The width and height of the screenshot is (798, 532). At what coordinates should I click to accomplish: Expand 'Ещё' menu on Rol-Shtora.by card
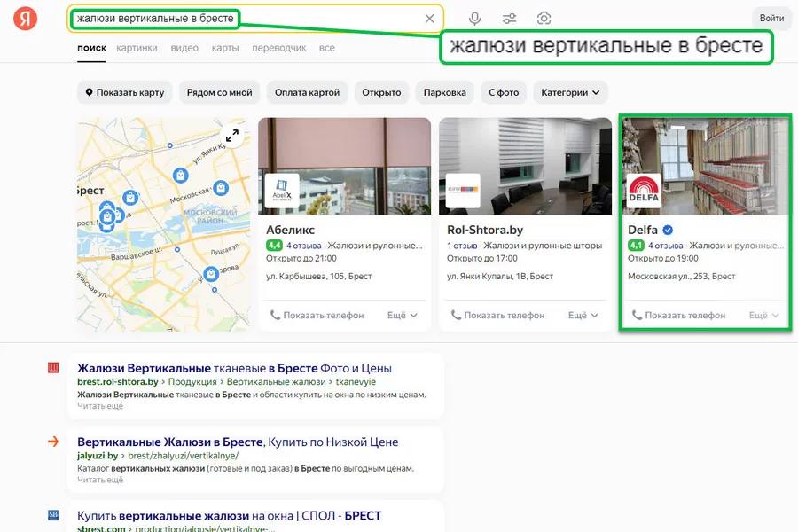(x=583, y=315)
